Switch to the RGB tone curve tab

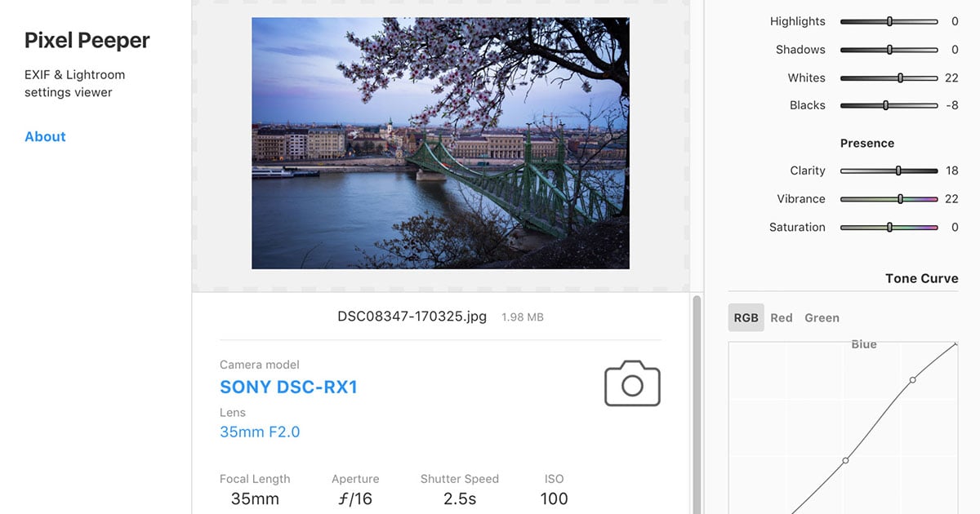[746, 317]
